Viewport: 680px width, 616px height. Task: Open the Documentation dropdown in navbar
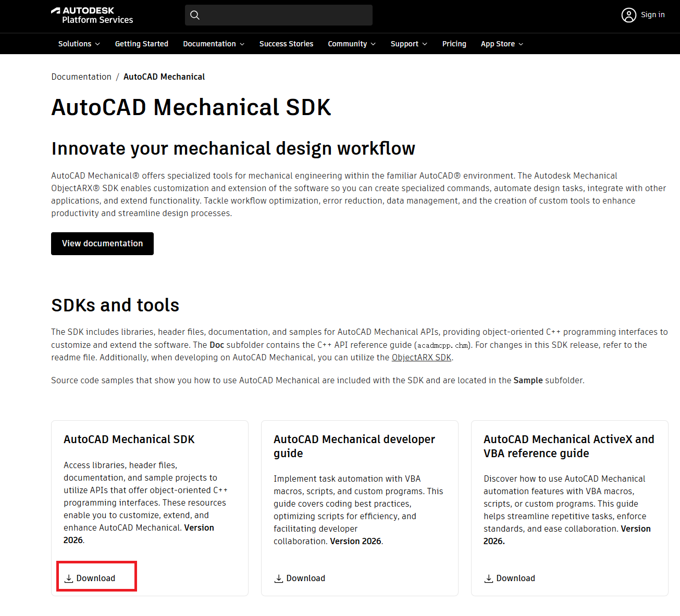pyautogui.click(x=213, y=44)
